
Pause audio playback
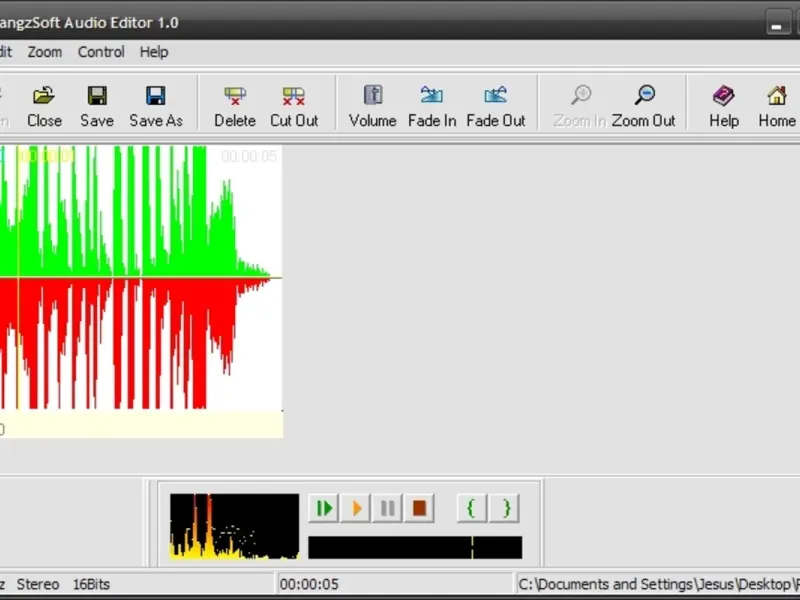387,508
